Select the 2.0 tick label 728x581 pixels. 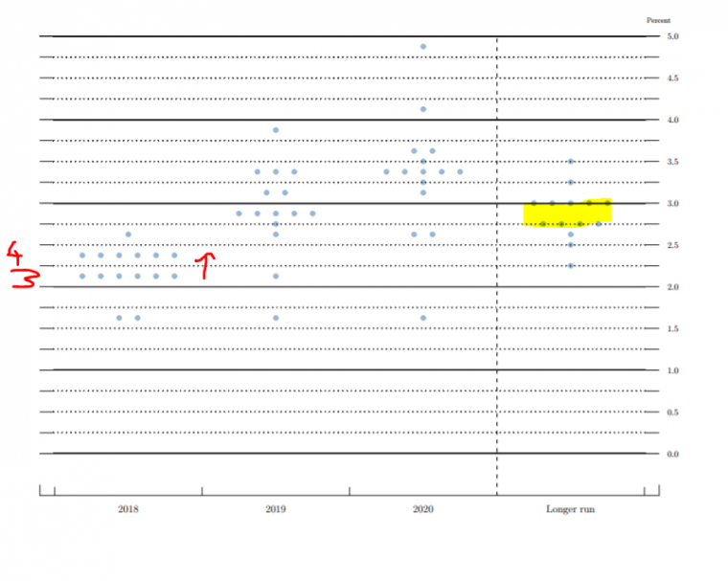[x=672, y=287]
